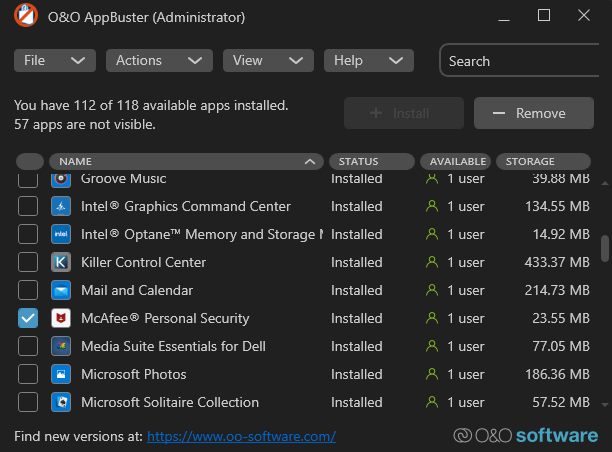Click the select-all column header toggle

coord(30,162)
